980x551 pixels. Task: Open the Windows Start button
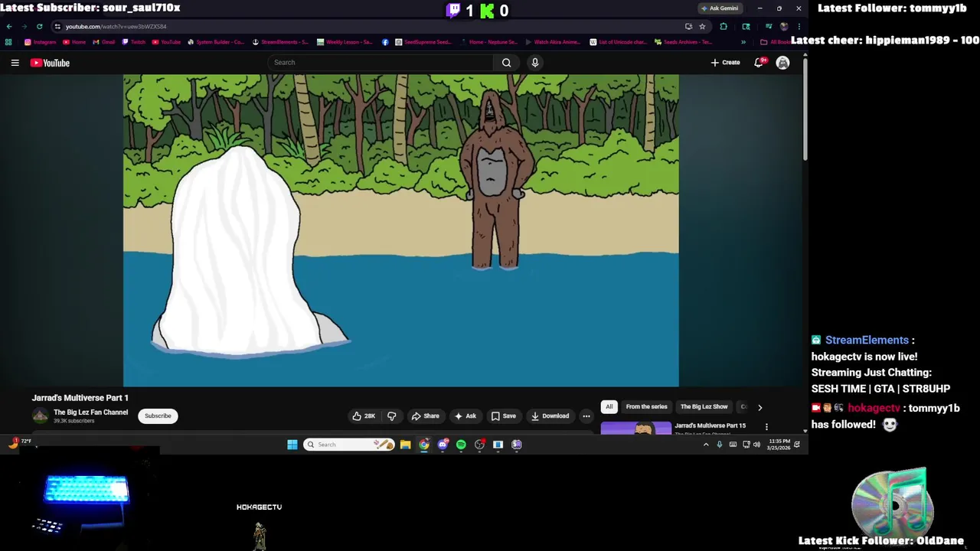292,445
